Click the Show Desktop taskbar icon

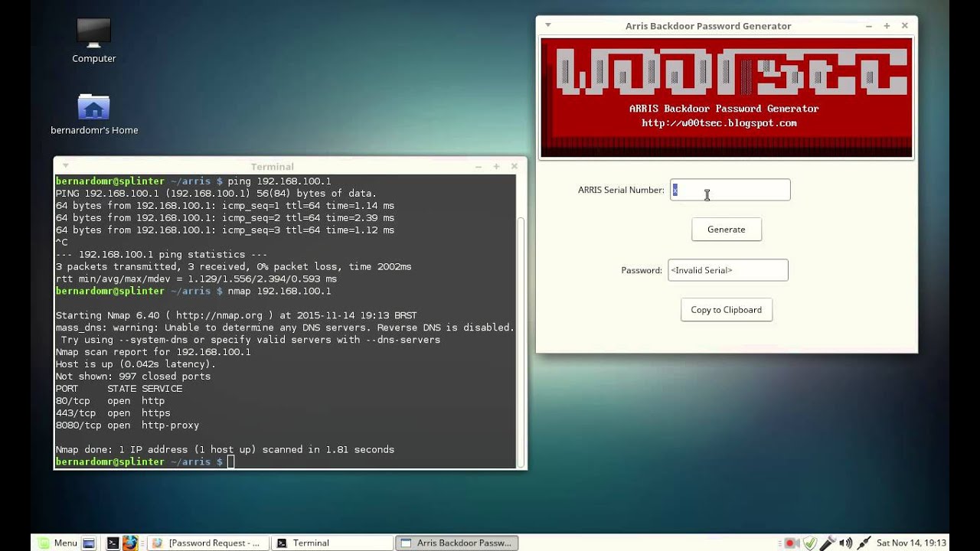pyautogui.click(x=89, y=543)
